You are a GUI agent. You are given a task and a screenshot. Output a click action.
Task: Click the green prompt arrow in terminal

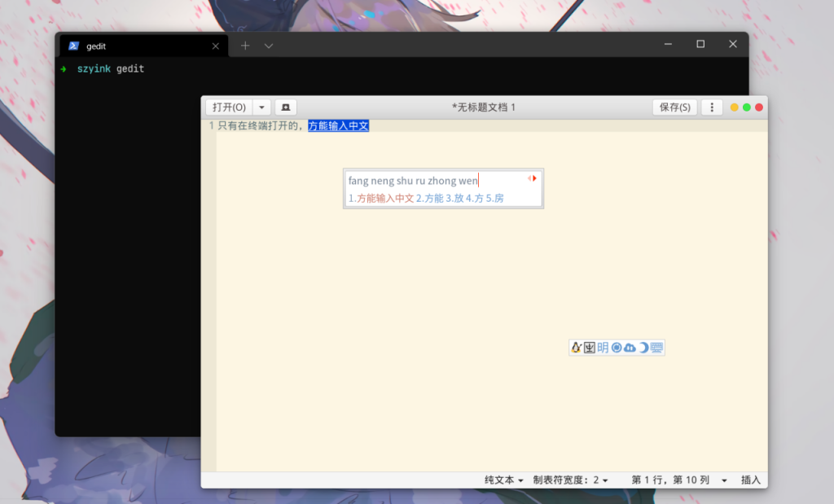[x=64, y=69]
